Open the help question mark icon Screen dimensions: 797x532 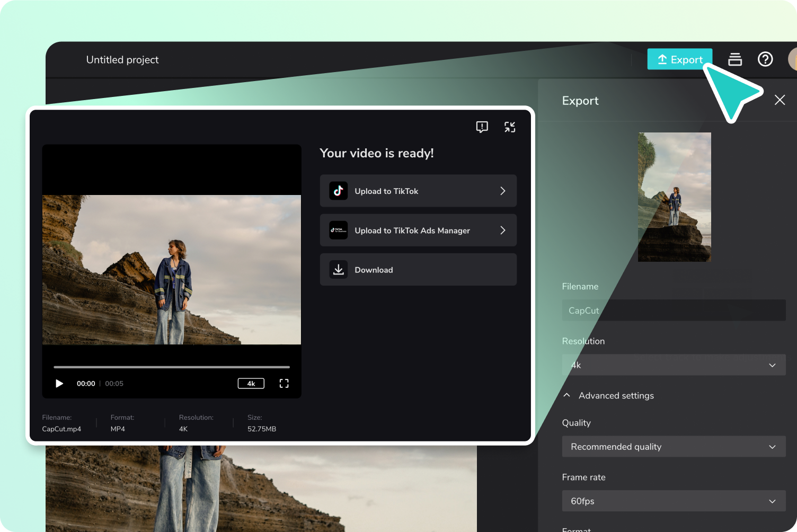tap(765, 59)
